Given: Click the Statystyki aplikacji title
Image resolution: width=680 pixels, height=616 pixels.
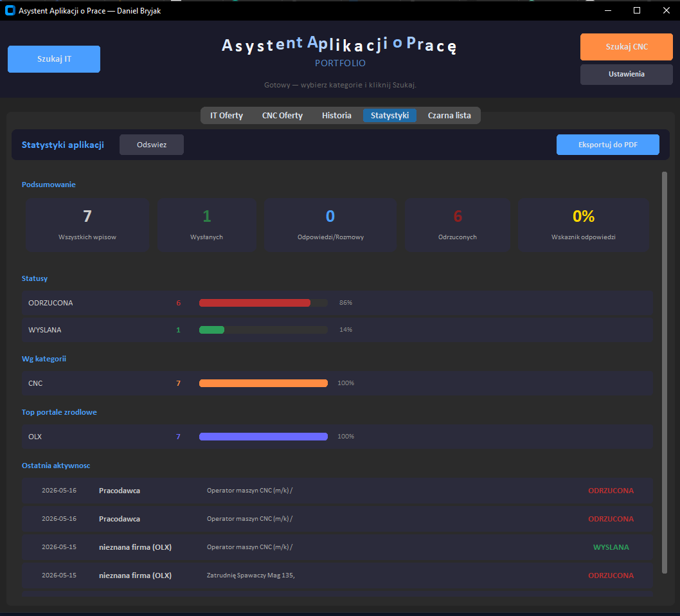Looking at the screenshot, I should pyautogui.click(x=63, y=145).
